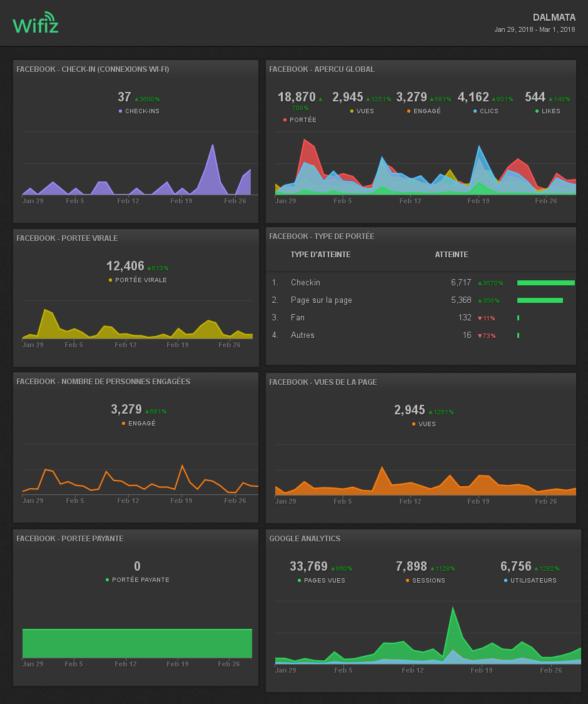Click the Wifiz logo
The image size is (588, 704).
tap(36, 23)
